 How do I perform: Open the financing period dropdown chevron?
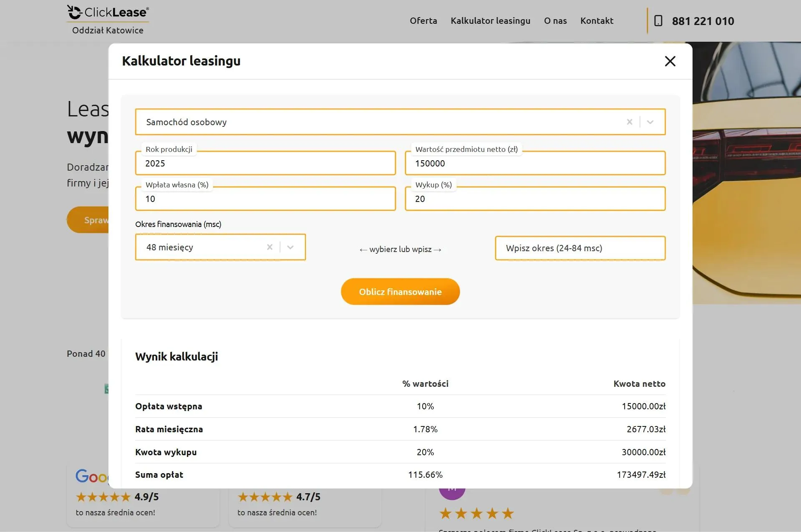click(x=290, y=247)
